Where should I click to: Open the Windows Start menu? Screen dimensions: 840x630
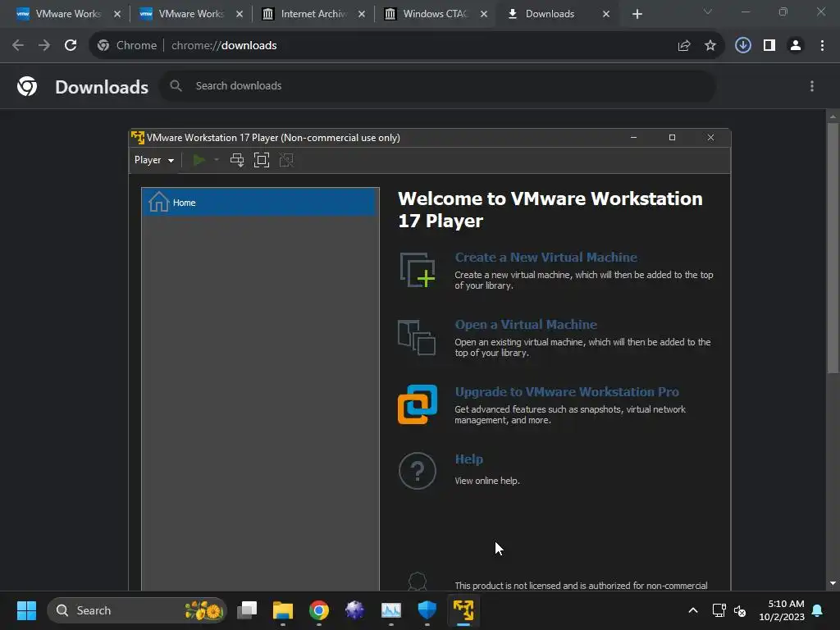(x=26, y=610)
